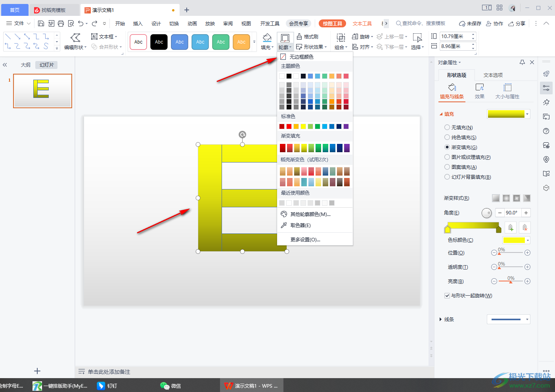Click the Collaborate (协作) button
555x392 pixels.
(494, 23)
